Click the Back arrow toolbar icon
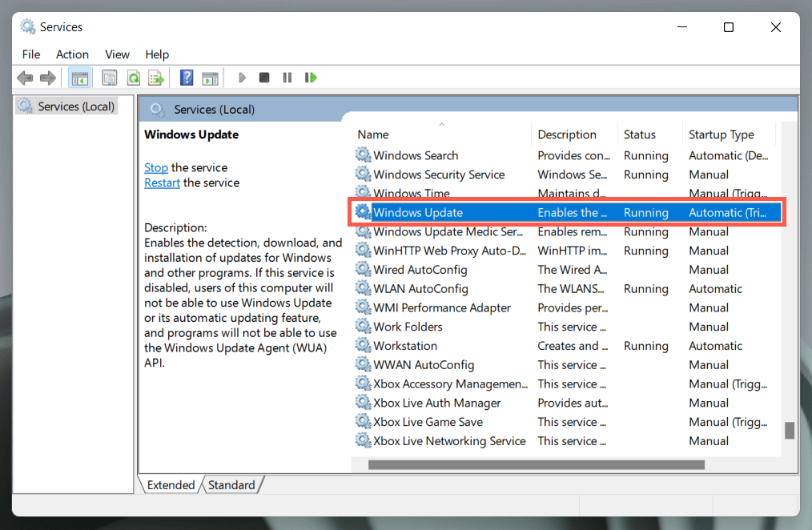812x530 pixels. 25,78
